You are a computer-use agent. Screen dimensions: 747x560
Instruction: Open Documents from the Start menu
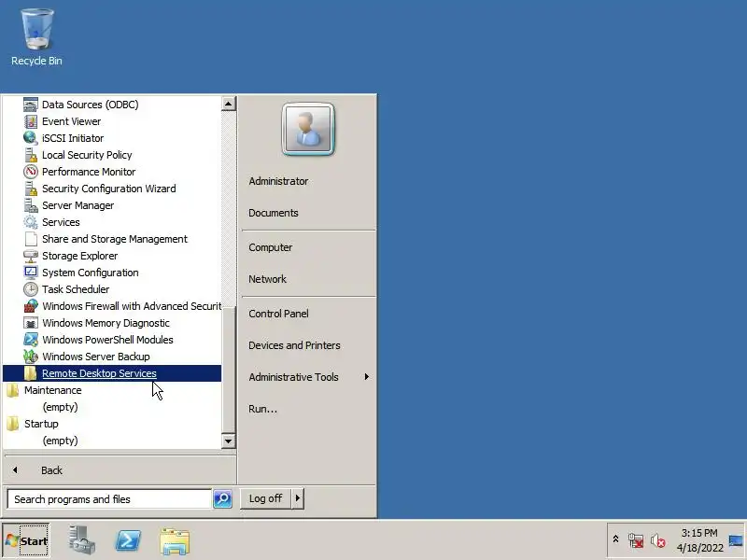coord(274,213)
